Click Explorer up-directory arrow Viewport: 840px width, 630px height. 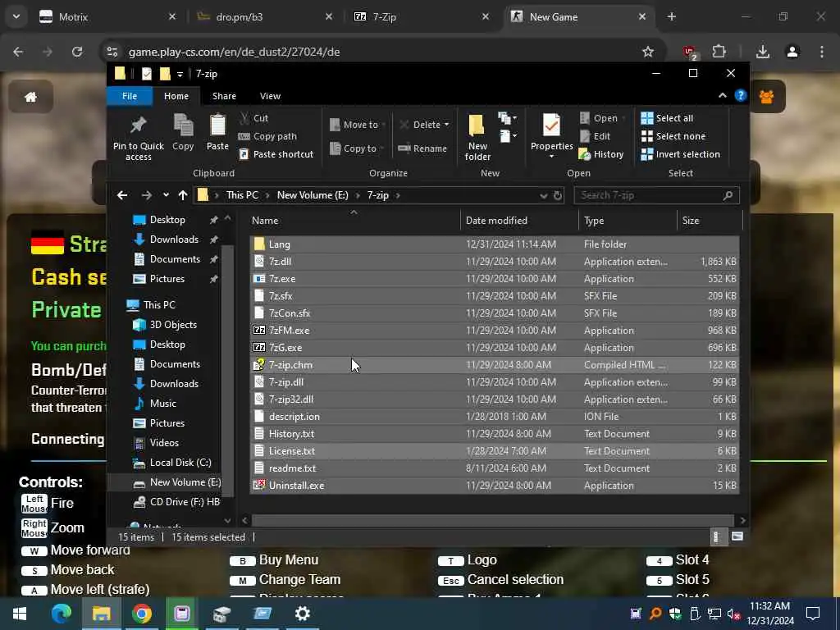[183, 195]
